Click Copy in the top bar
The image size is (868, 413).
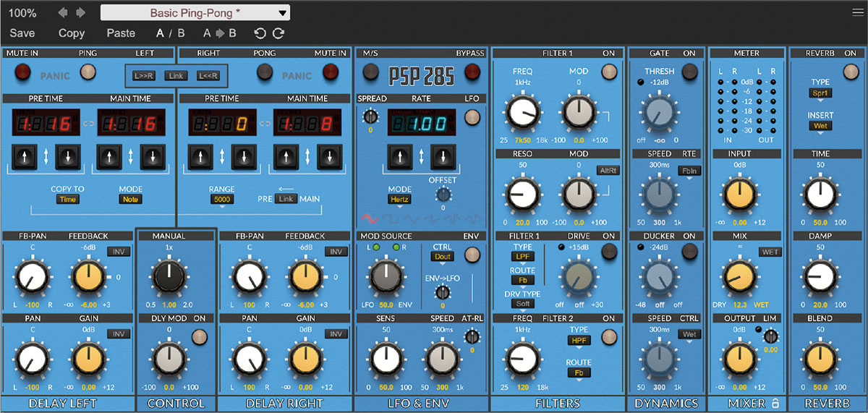72,33
